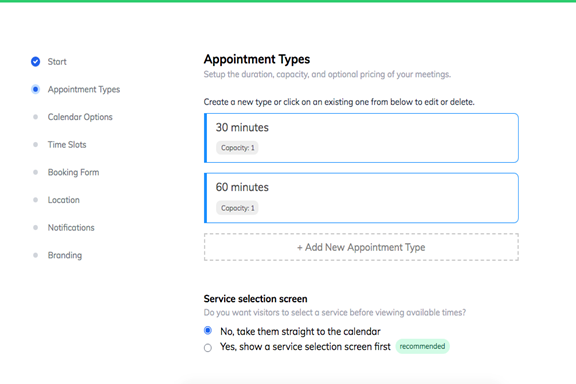Click the Branding step bullet
The height and width of the screenshot is (384, 576).
pos(35,255)
